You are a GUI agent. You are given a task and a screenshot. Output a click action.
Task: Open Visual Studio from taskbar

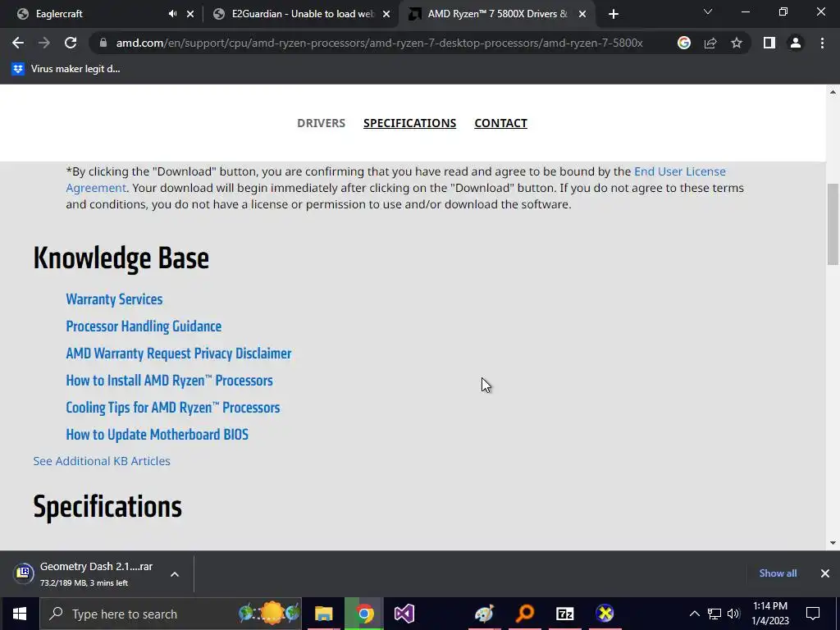click(404, 614)
